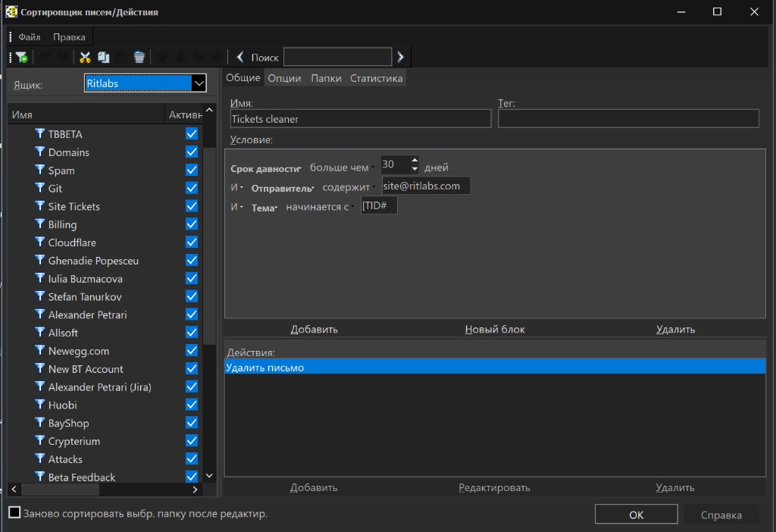Image resolution: width=776 pixels, height=532 pixels.
Task: Click the filter icon next to Attacks
Action: [x=40, y=458]
